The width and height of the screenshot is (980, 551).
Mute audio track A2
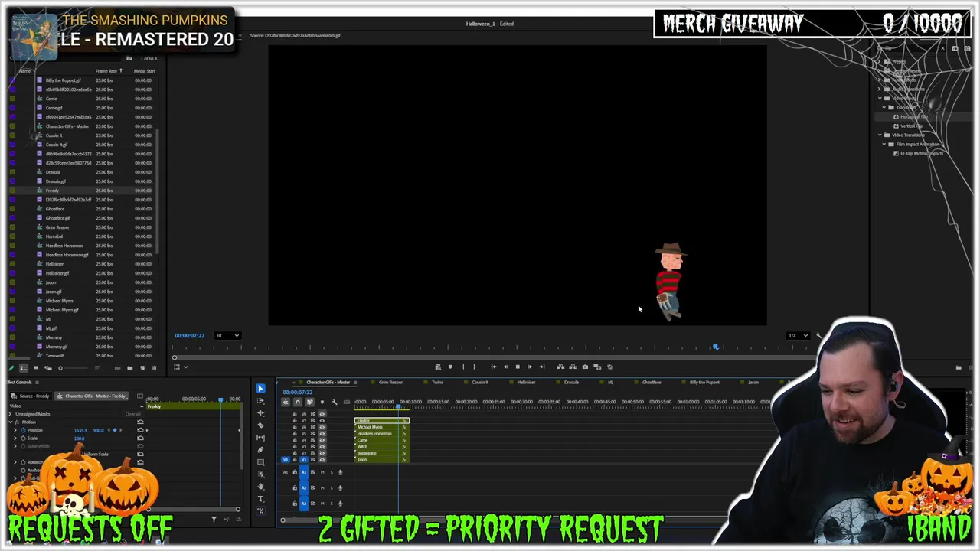click(x=322, y=487)
